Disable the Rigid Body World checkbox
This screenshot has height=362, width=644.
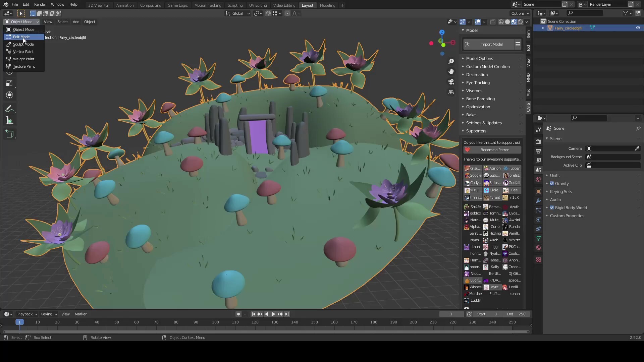[x=552, y=207]
